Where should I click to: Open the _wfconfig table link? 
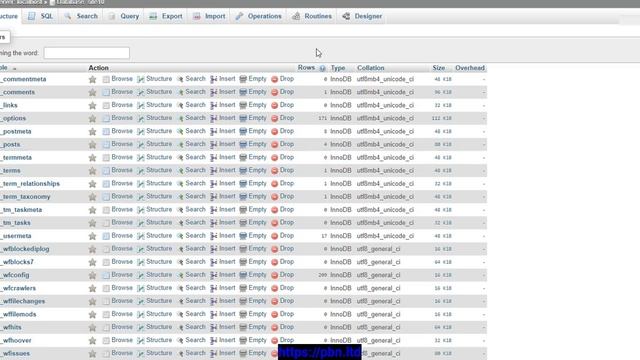pyautogui.click(x=15, y=275)
